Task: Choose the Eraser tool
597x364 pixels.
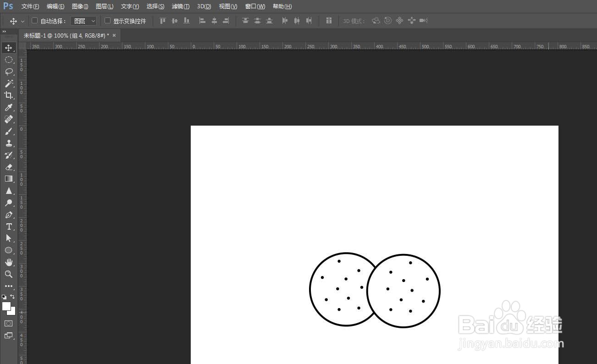Action: click(x=9, y=167)
